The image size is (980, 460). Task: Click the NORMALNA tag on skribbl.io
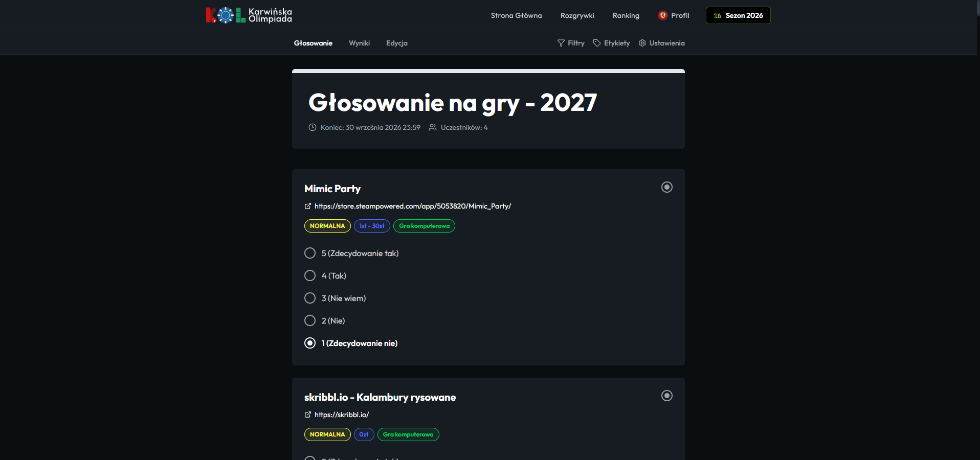(x=327, y=434)
